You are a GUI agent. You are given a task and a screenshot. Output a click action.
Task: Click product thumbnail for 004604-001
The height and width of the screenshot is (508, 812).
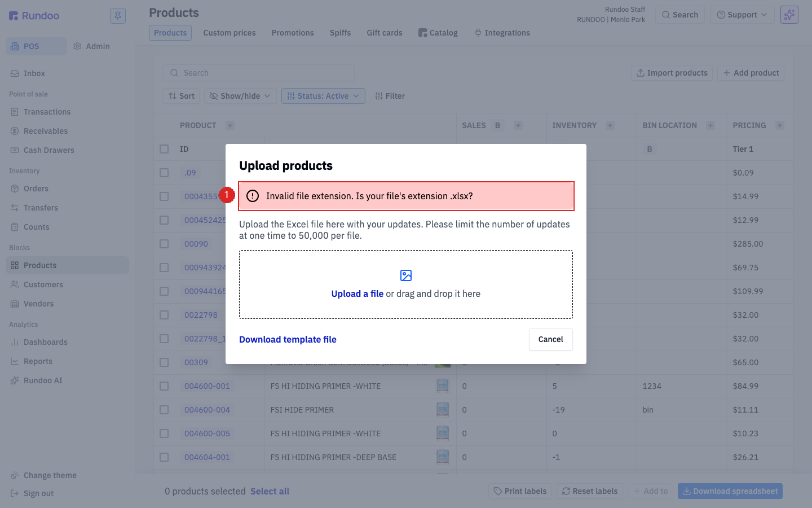443,457
